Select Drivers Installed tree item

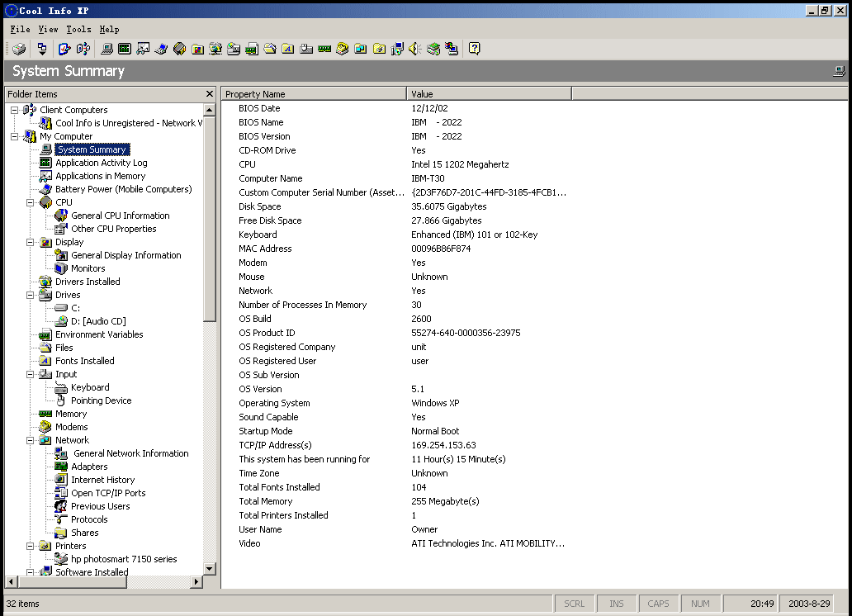(x=88, y=282)
